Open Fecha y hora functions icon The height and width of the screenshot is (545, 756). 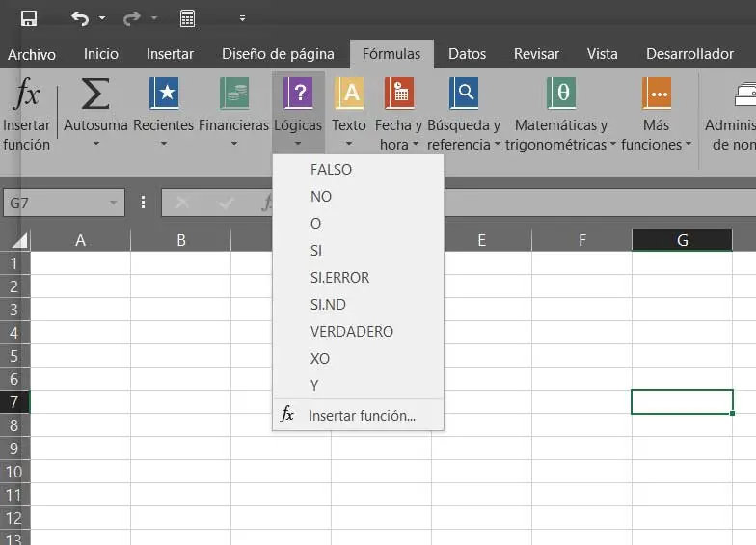pos(399,95)
